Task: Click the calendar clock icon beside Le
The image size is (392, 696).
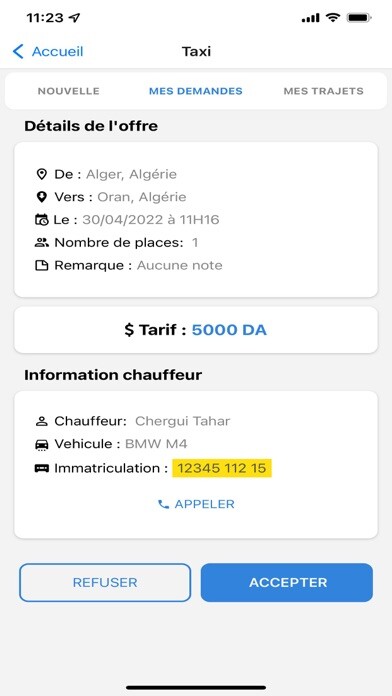Action: tap(41, 219)
